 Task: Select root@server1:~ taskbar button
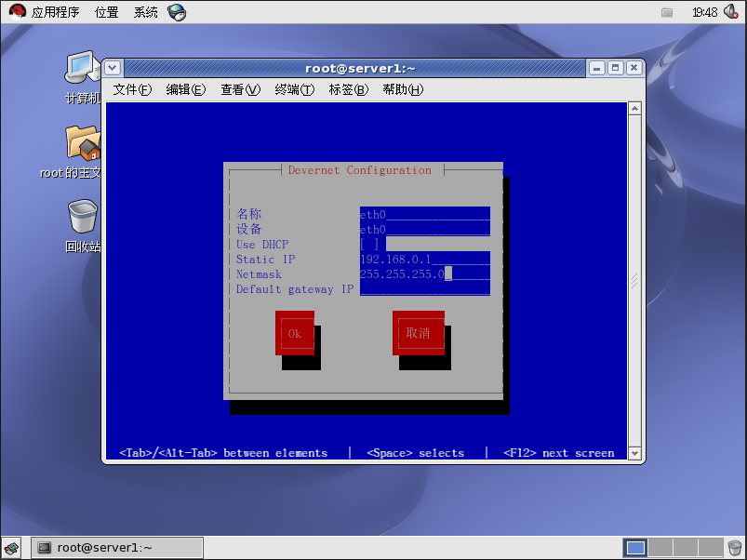tap(117, 548)
